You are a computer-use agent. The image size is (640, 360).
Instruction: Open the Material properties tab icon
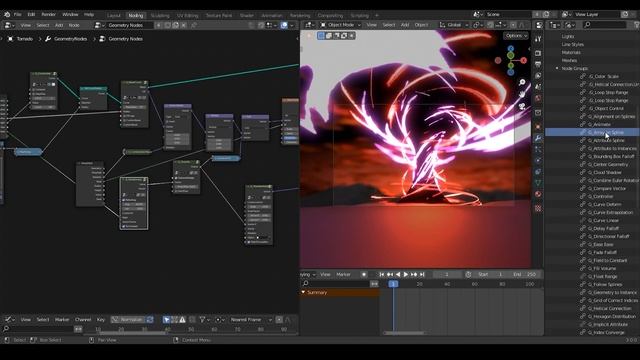(538, 194)
